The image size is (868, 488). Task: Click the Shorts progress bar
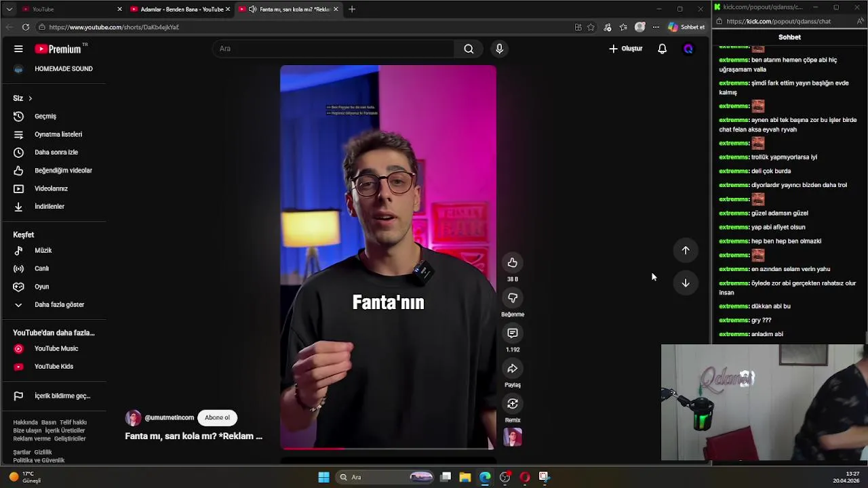[387, 448]
